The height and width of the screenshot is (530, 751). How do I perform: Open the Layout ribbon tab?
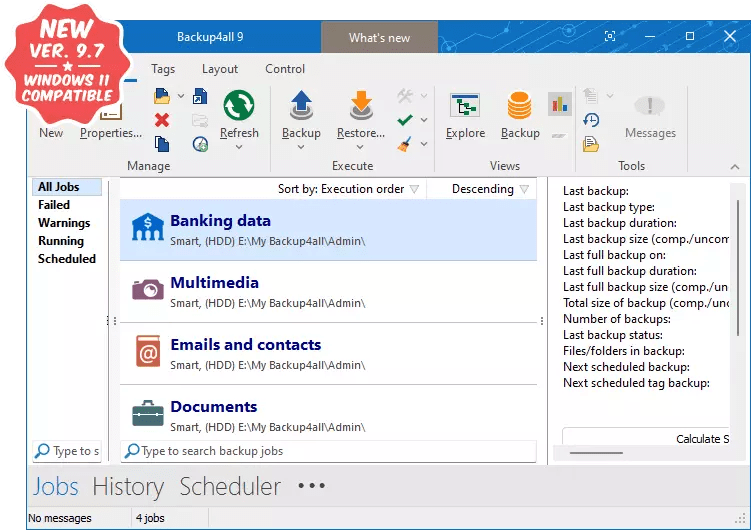click(x=220, y=69)
